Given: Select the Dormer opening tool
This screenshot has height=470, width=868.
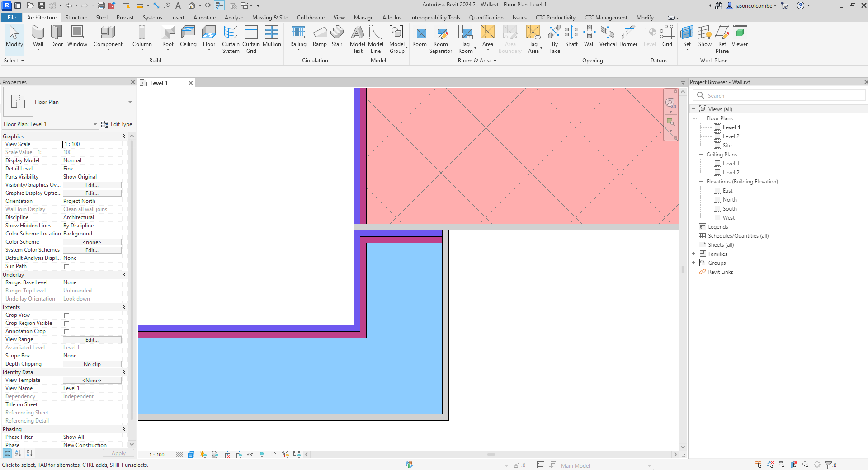Looking at the screenshot, I should (x=628, y=36).
